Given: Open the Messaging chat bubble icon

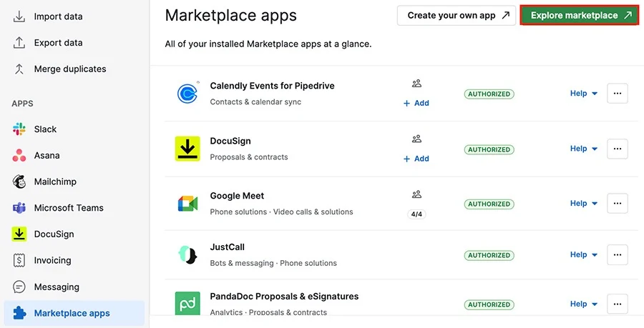Looking at the screenshot, I should [19, 287].
